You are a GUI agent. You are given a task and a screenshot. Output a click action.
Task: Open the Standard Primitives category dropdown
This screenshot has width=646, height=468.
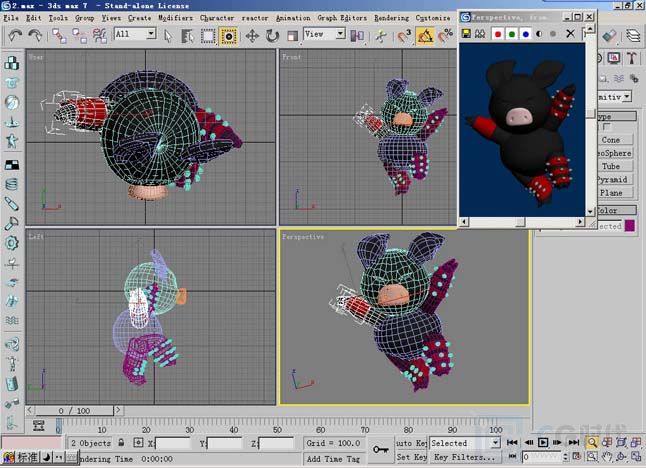614,97
